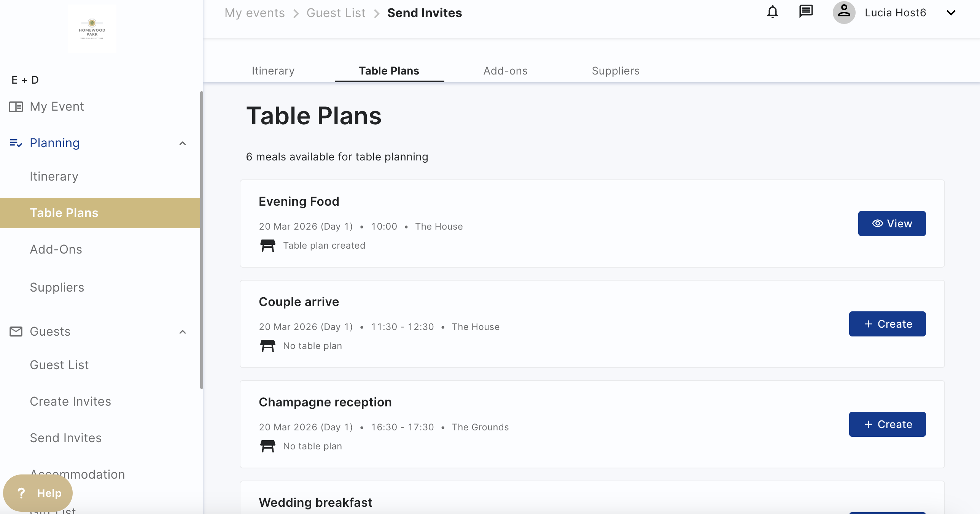Switch to the Add-ons tab
This screenshot has width=980, height=514.
(x=505, y=71)
